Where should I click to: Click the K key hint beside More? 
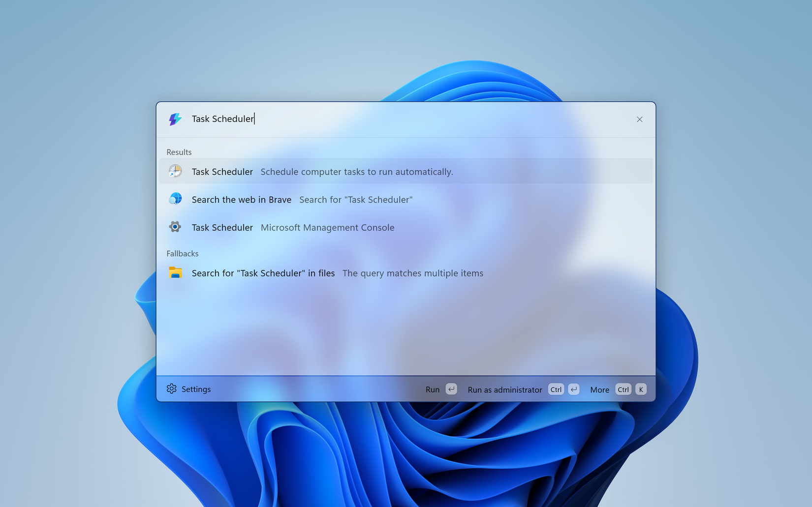641,389
